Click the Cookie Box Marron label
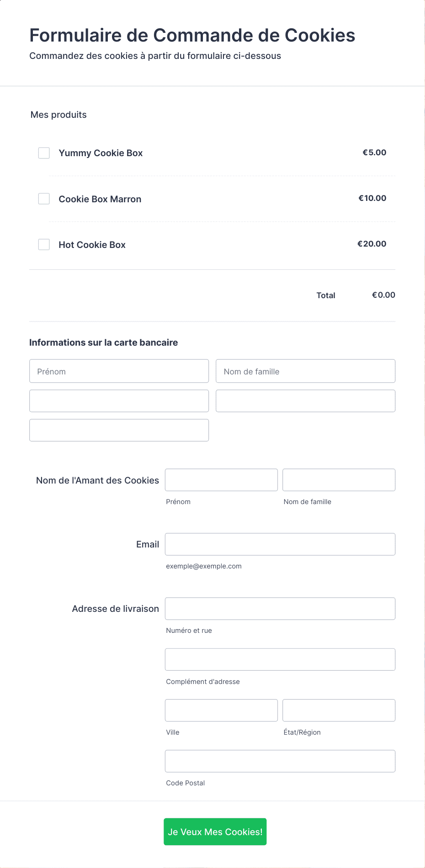Screen dimensions: 425x868 (100, 199)
